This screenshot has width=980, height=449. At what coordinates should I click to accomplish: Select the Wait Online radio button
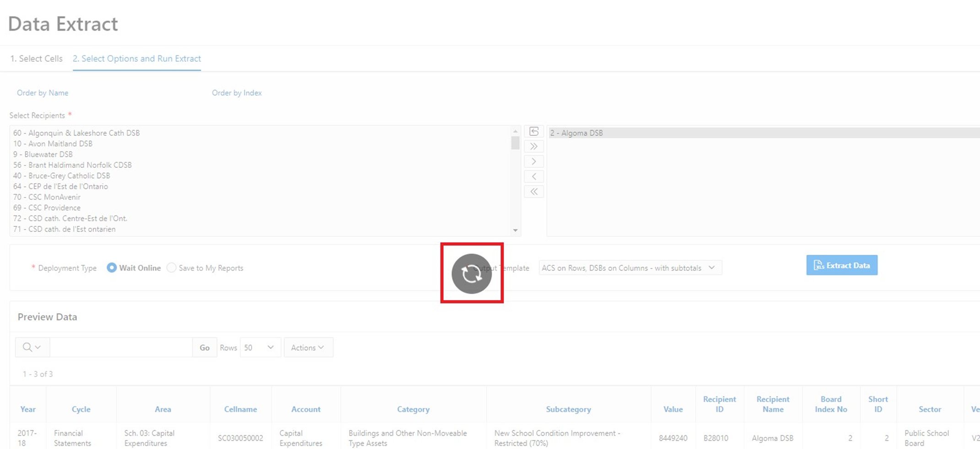point(112,268)
